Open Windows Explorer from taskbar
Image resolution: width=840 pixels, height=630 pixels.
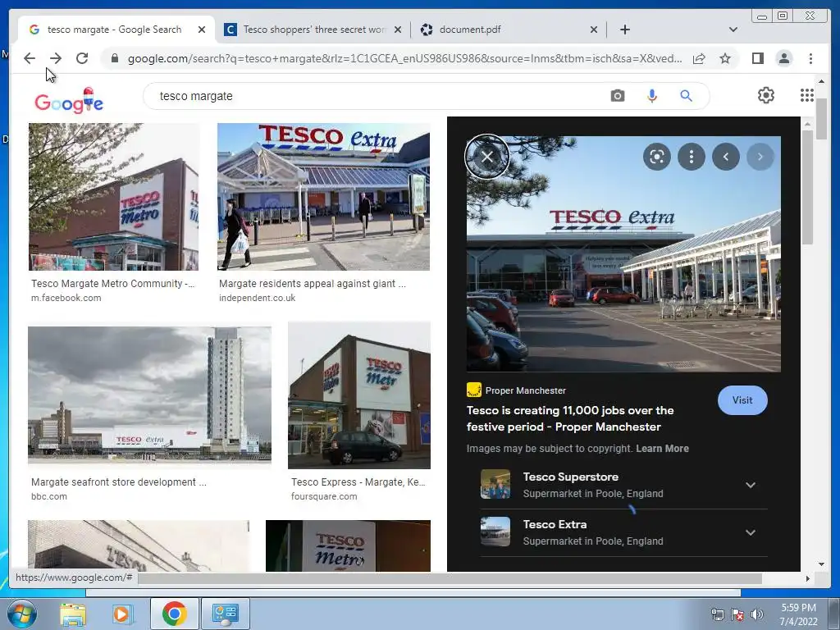(x=72, y=614)
